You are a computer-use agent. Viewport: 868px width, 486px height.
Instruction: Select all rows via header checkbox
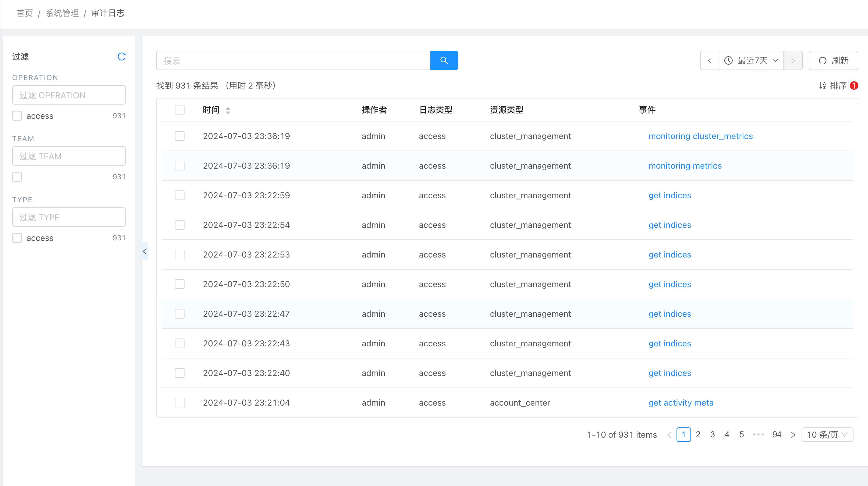tap(180, 110)
